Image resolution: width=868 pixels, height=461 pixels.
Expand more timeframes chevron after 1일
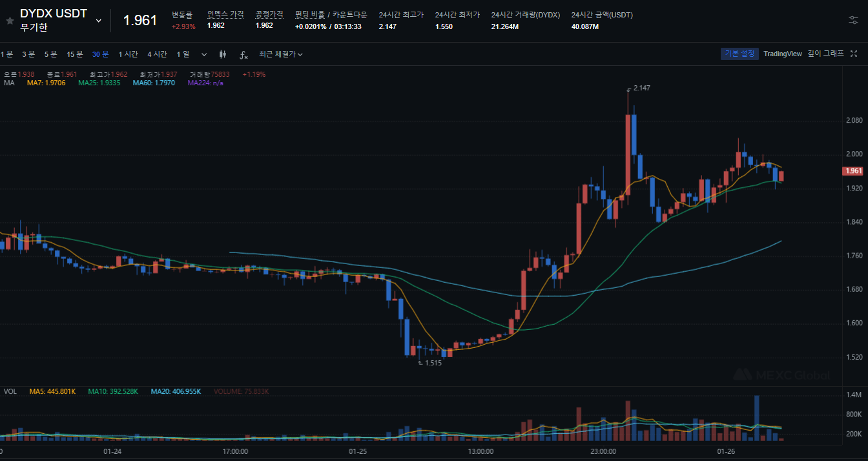pos(204,55)
